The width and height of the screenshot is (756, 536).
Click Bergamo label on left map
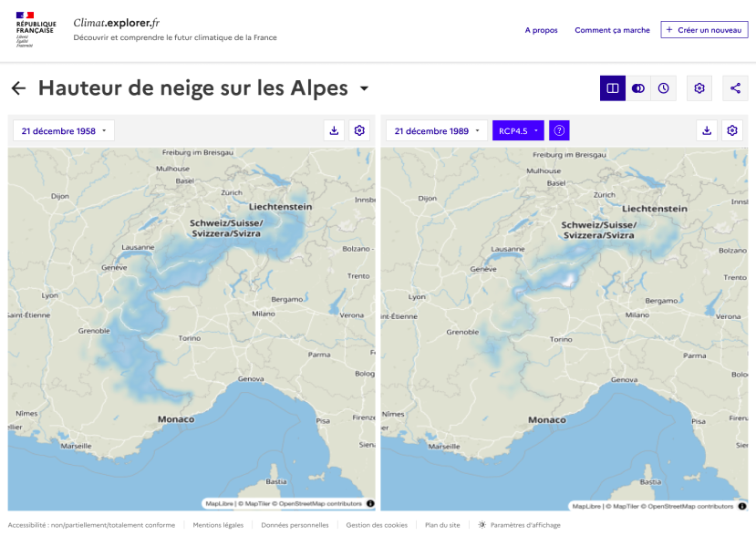pyautogui.click(x=287, y=299)
